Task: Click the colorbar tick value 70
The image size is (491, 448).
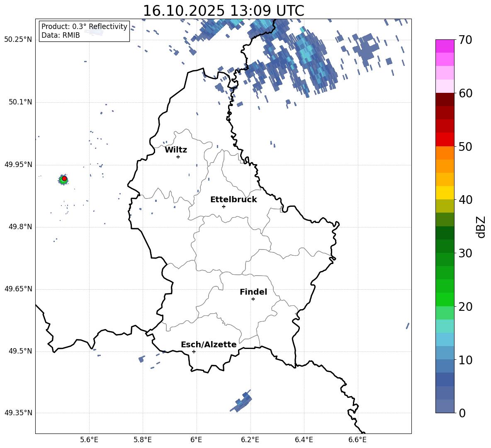Action: point(465,40)
